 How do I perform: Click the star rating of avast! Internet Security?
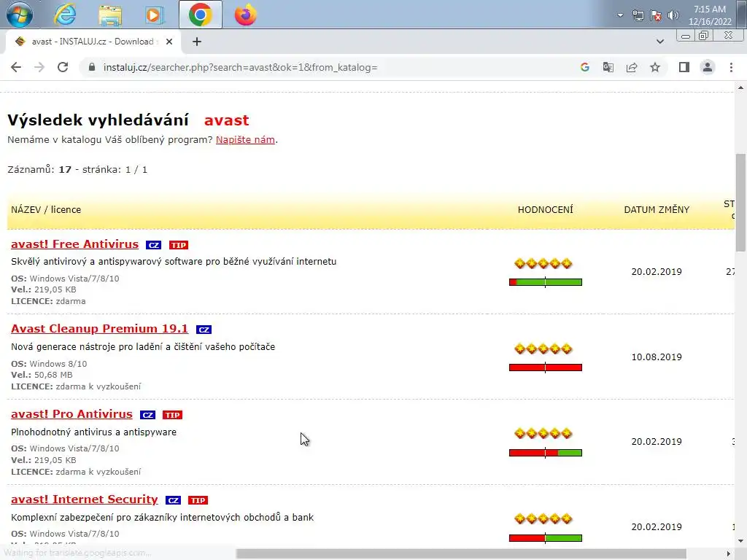point(543,518)
